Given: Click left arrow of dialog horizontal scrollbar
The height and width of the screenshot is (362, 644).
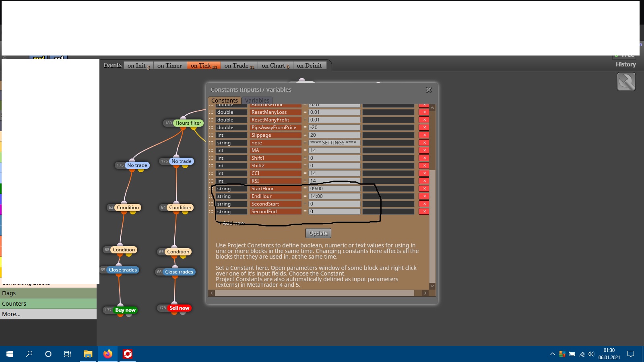Looking at the screenshot, I should pyautogui.click(x=212, y=293).
